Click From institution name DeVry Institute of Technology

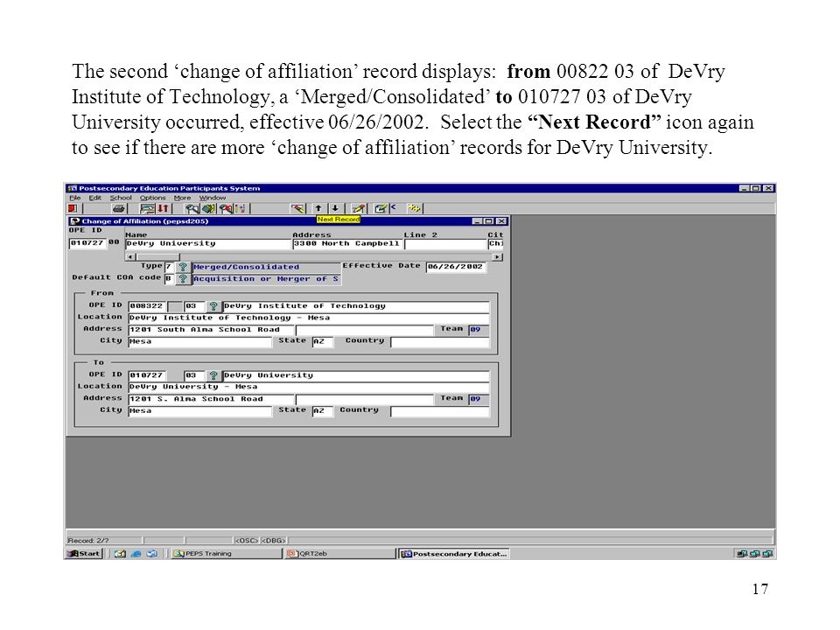356,306
